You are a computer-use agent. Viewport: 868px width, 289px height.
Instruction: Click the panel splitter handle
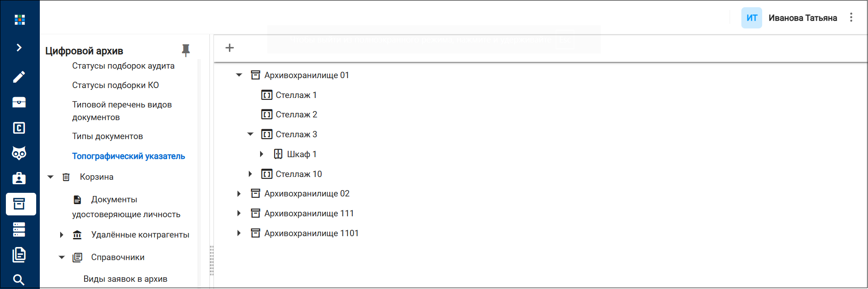point(211,261)
